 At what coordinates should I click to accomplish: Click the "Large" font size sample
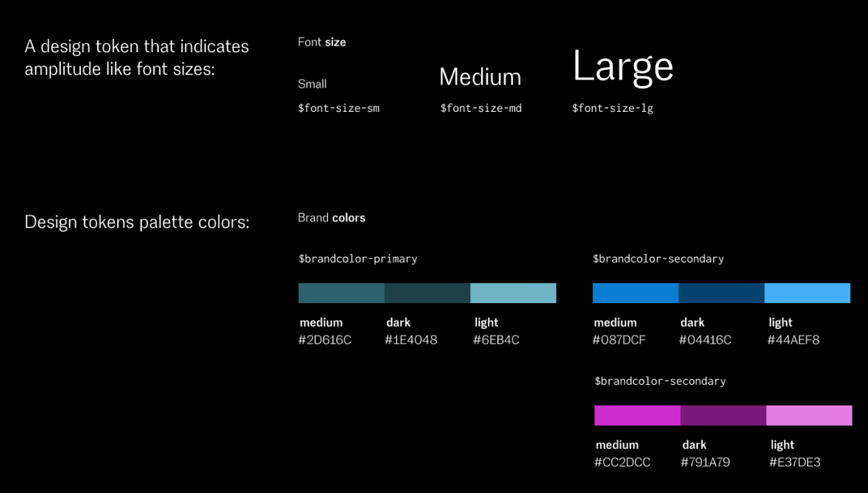tap(622, 67)
